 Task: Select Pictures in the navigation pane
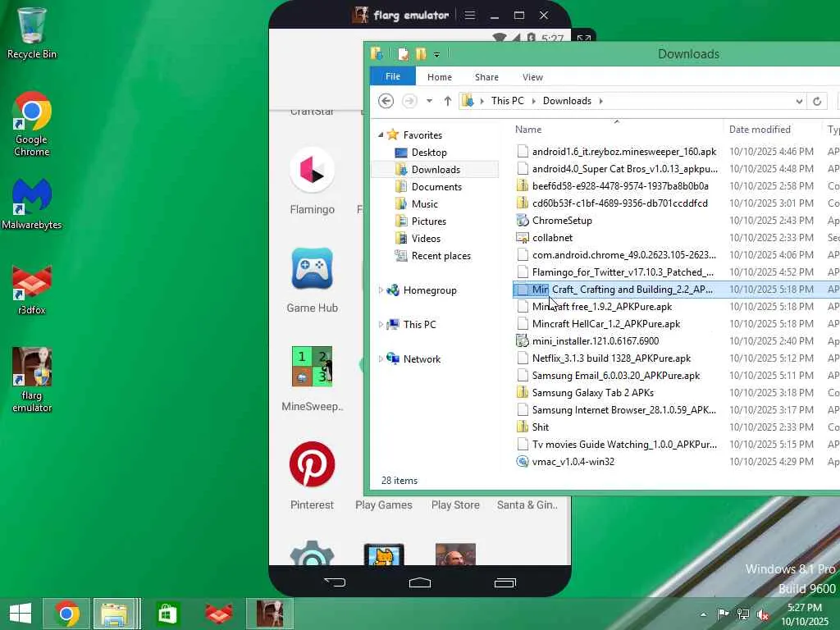[428, 221]
